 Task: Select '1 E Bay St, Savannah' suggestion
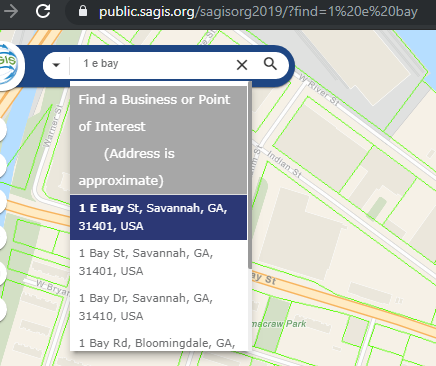[158, 217]
